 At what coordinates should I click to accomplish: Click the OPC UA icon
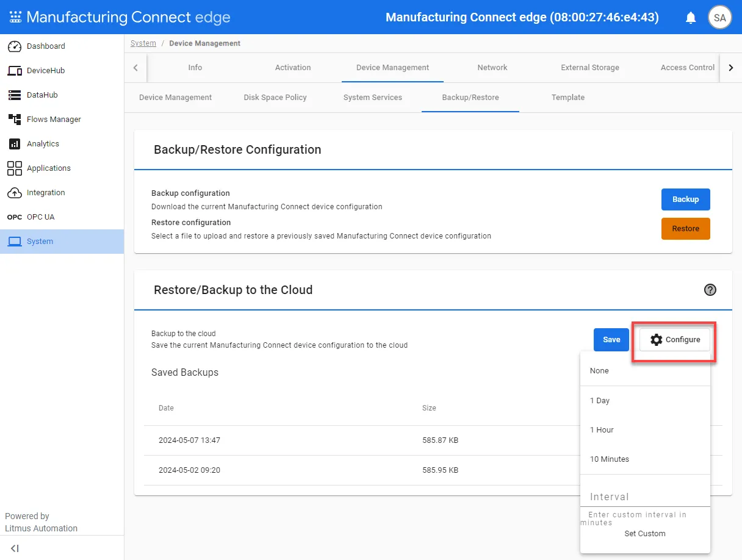(x=15, y=217)
